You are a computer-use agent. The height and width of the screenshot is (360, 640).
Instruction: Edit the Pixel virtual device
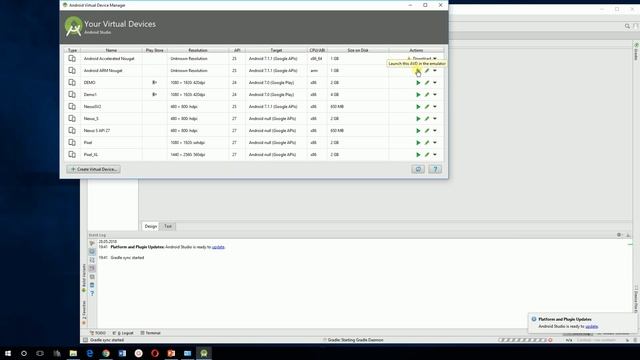coord(427,143)
